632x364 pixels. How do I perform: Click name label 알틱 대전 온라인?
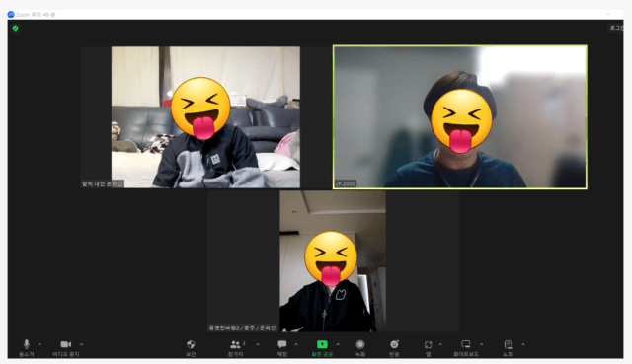103,184
